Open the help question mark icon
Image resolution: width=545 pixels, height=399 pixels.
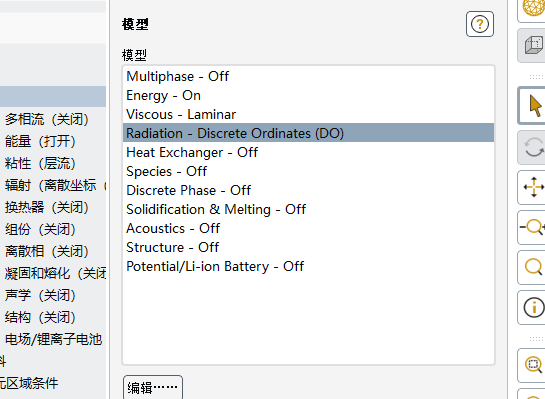[x=480, y=24]
